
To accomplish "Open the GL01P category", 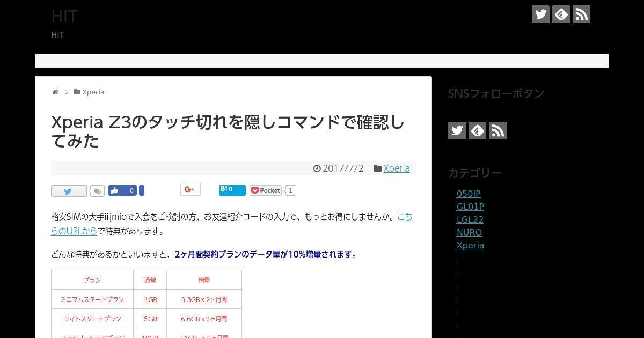I will pos(470,207).
